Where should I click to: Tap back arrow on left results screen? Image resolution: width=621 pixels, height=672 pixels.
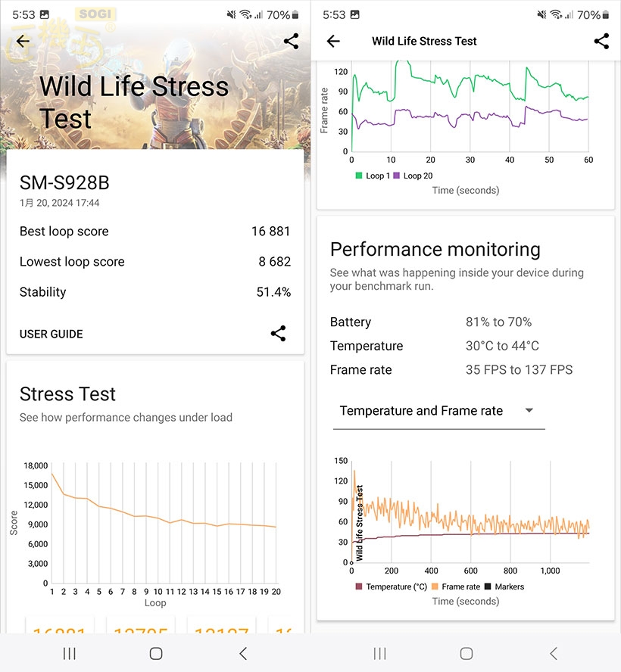pos(23,42)
